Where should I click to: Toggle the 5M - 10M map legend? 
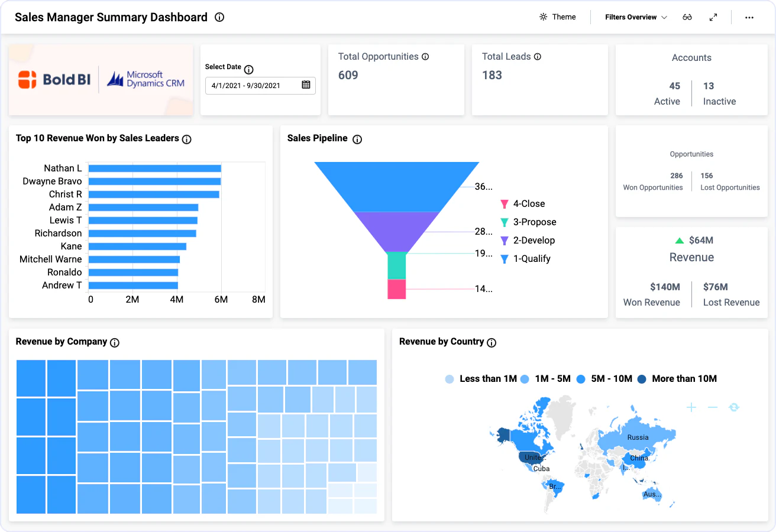[604, 379]
